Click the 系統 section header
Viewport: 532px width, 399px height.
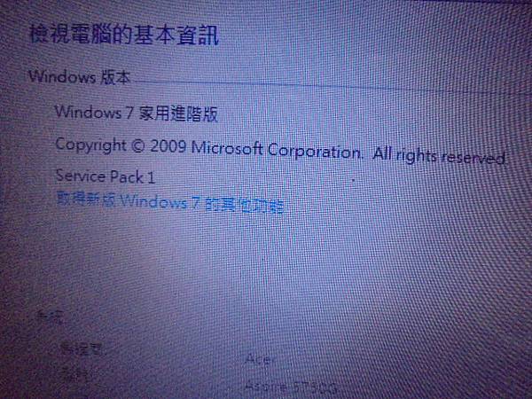(x=51, y=317)
